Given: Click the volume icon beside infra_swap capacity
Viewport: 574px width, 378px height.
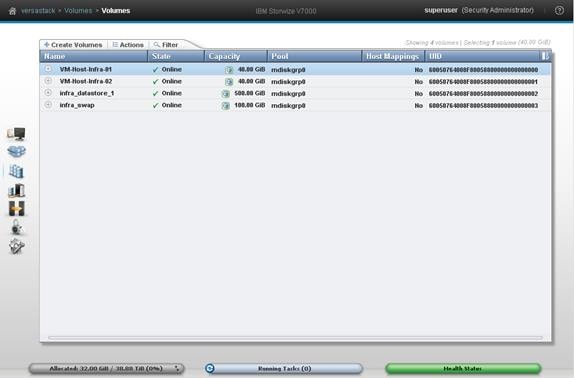Looking at the screenshot, I should point(226,106).
